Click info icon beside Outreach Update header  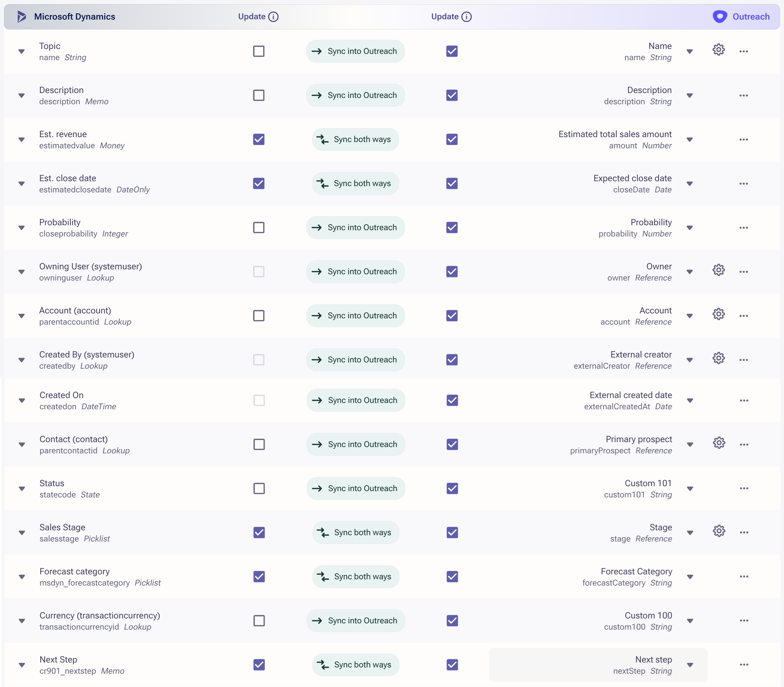coord(467,17)
